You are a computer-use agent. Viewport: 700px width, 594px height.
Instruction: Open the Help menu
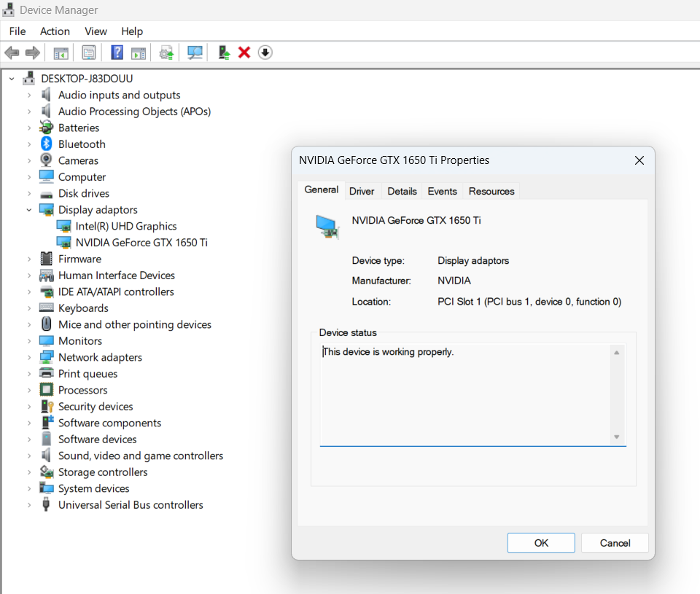[x=132, y=31]
